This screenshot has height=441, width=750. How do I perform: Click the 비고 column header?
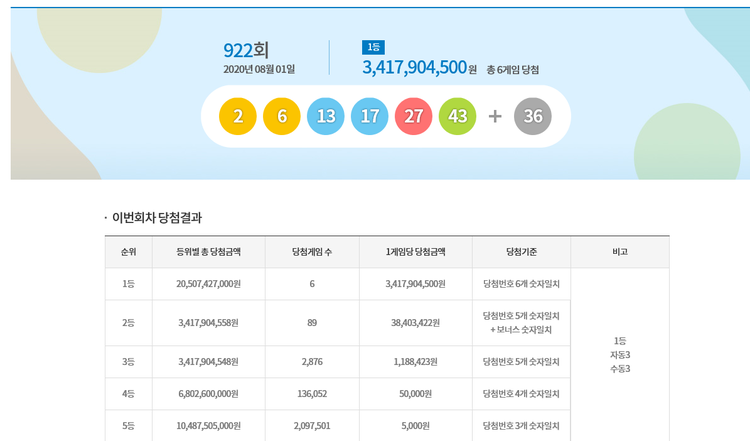click(x=620, y=252)
